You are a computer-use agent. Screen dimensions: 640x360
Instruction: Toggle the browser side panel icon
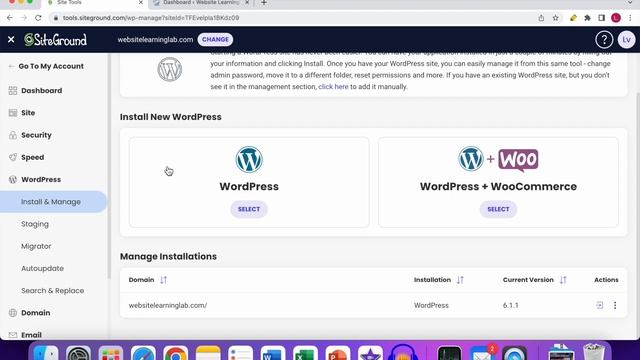coord(601,18)
